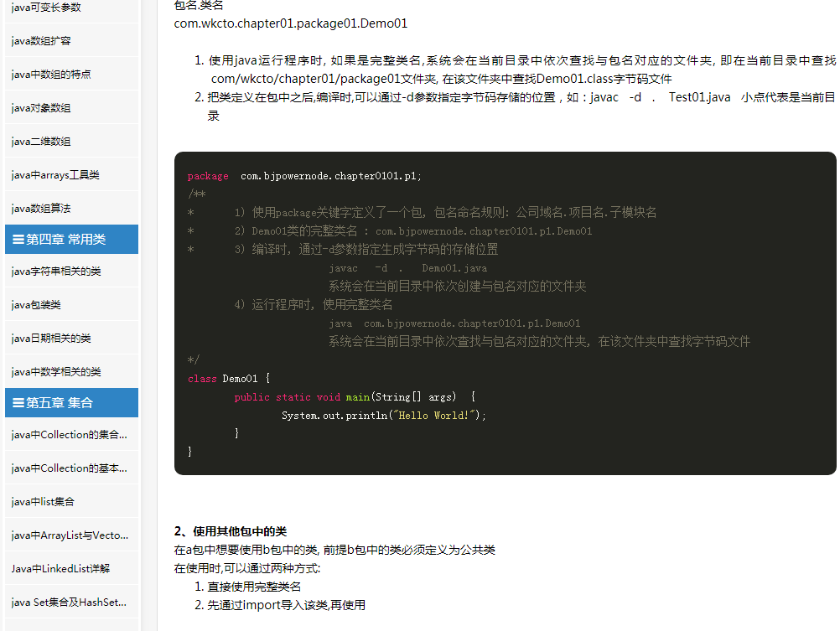Open the java中ArrayList与Vecto... lesson

coord(70,535)
